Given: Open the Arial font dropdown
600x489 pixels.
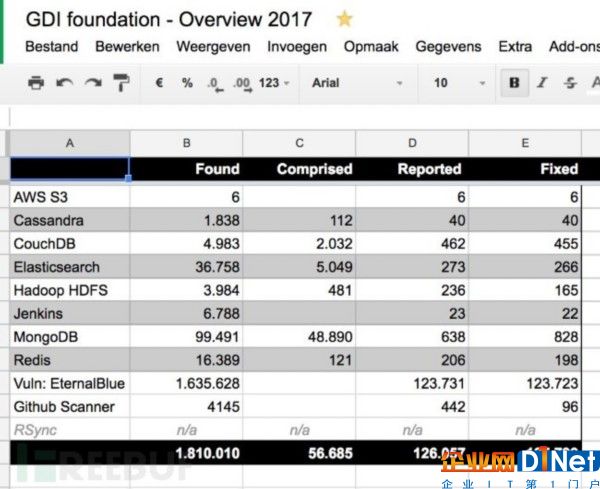Looking at the screenshot, I should coord(357,83).
